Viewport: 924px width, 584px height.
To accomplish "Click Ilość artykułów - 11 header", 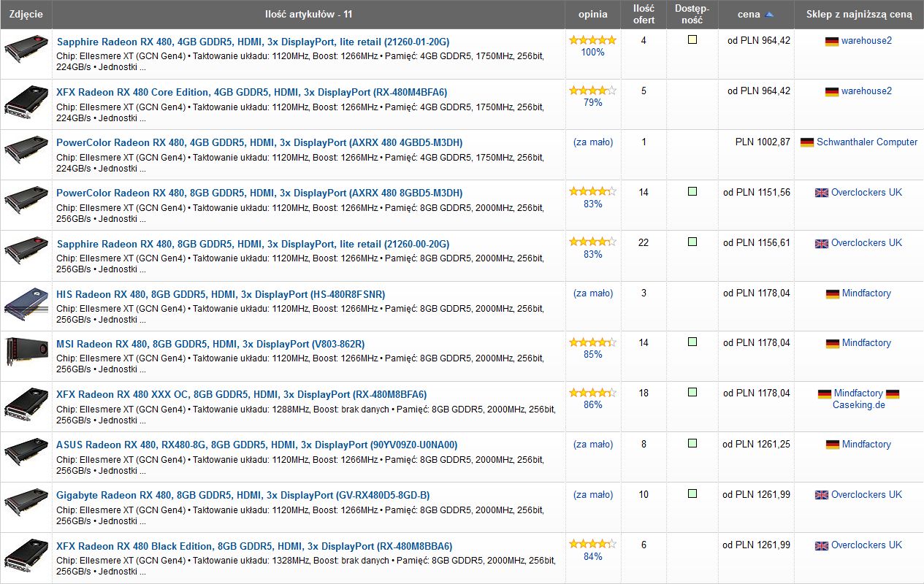I will click(308, 15).
